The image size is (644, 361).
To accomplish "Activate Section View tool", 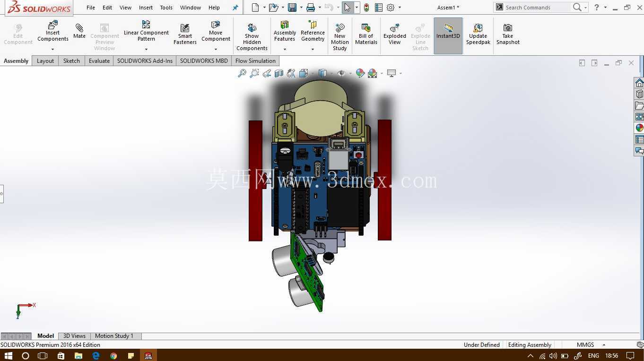I will pos(279,73).
